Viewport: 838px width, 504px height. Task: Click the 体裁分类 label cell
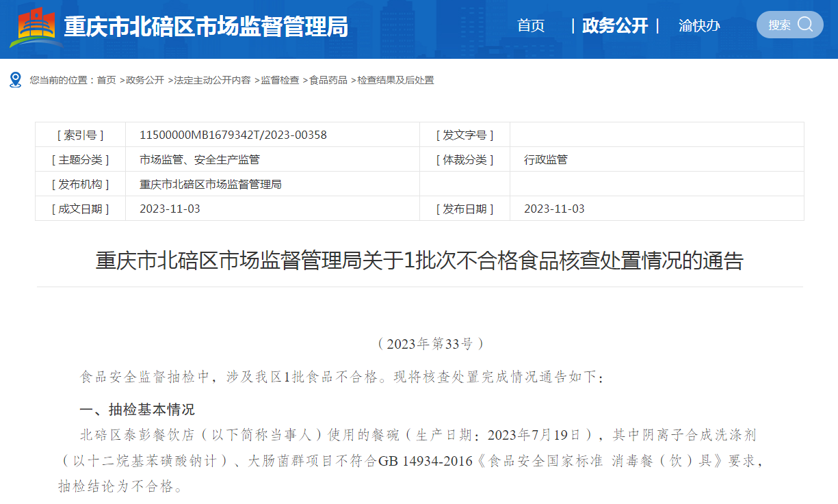[464, 159]
